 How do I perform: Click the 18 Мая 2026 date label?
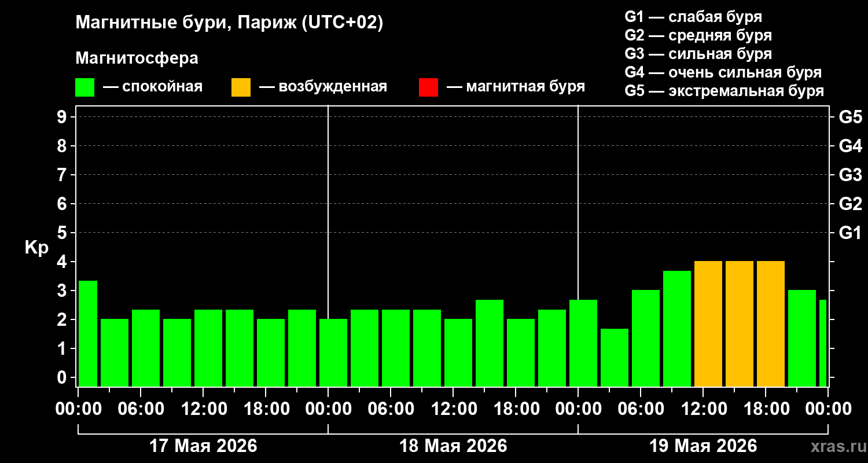pyautogui.click(x=453, y=446)
